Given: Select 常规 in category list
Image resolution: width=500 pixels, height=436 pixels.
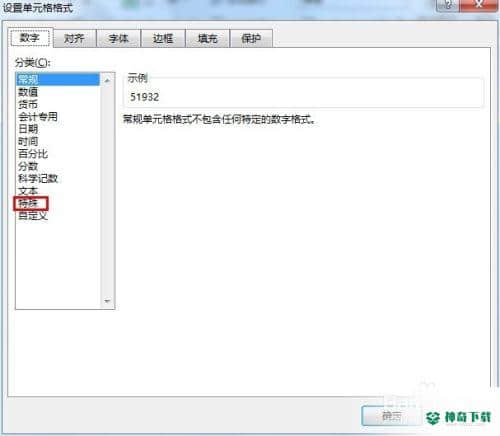Looking at the screenshot, I should [58, 79].
